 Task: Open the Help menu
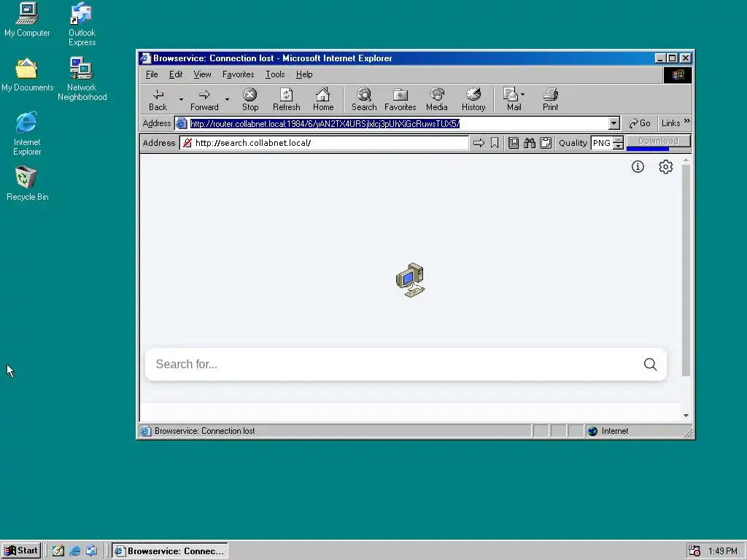pos(304,74)
